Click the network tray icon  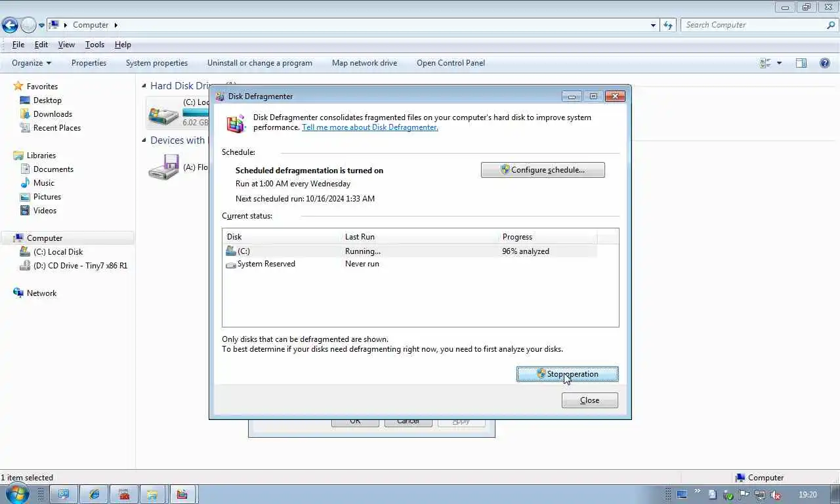(x=759, y=495)
